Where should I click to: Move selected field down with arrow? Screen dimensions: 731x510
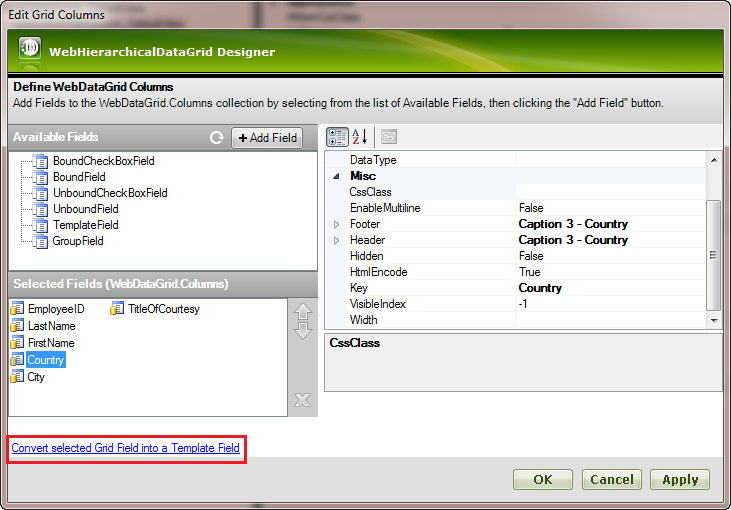[303, 330]
